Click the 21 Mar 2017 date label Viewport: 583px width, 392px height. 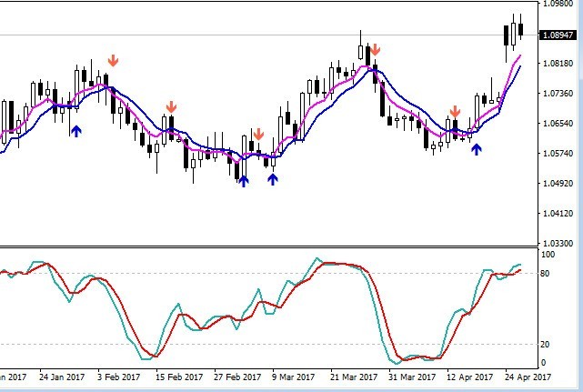(354, 377)
